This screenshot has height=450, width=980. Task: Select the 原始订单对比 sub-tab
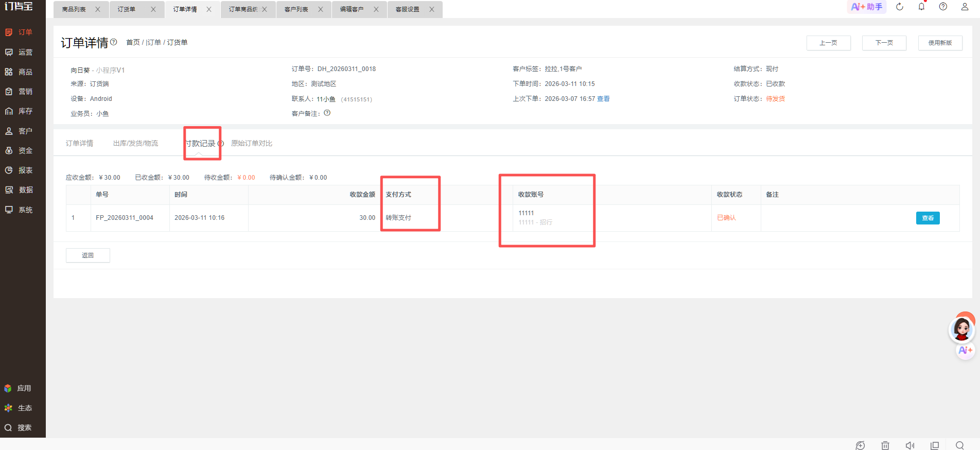252,143
